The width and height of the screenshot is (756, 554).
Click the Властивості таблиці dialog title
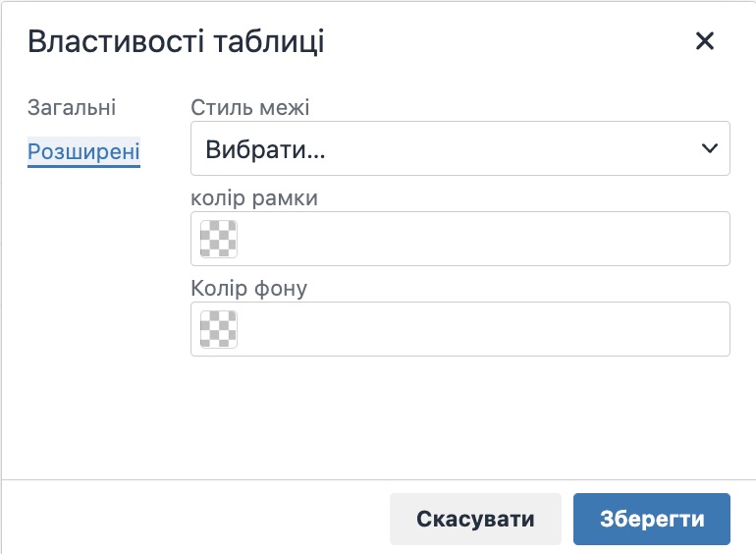pyautogui.click(x=176, y=42)
